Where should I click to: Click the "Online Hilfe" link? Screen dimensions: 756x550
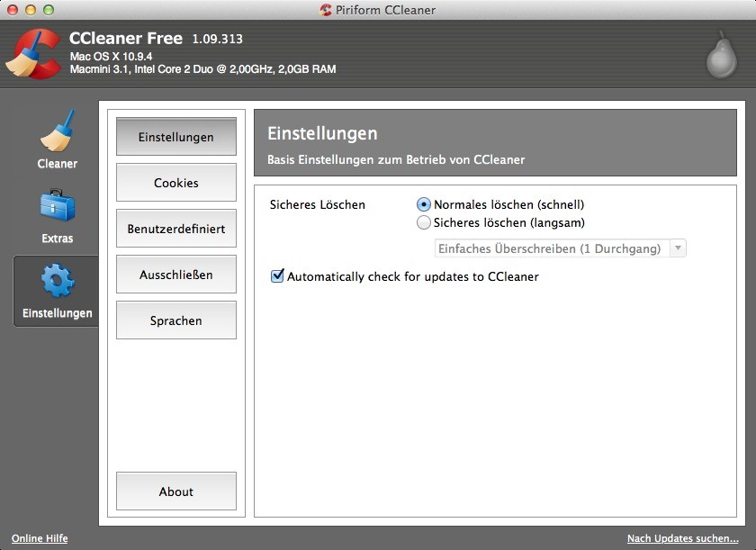click(40, 538)
